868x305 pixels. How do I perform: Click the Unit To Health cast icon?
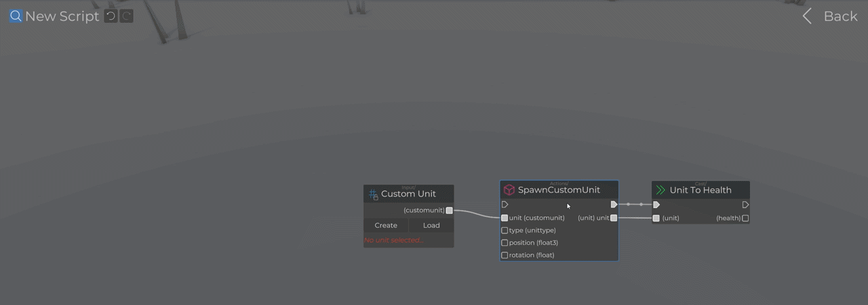pos(660,190)
